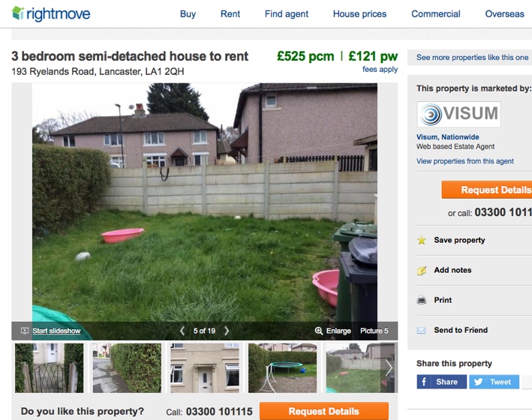Advance to the next photo with right chevron

(x=227, y=331)
